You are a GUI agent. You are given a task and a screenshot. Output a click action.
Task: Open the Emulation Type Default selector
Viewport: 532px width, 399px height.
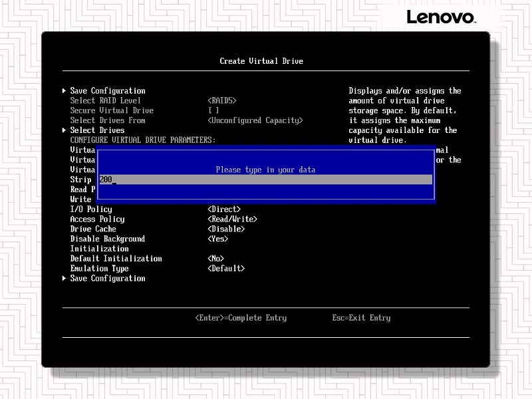click(226, 269)
